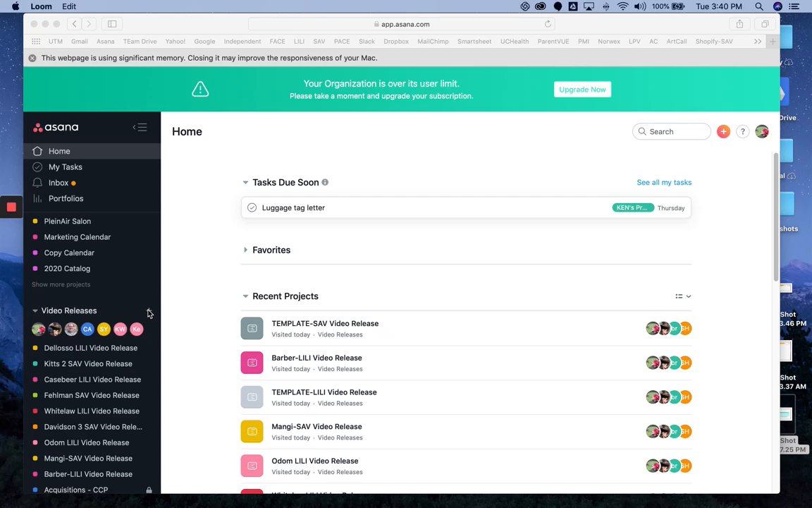Open Inbox in the sidebar
Screen dimensions: 812x508
click(x=92, y=183)
